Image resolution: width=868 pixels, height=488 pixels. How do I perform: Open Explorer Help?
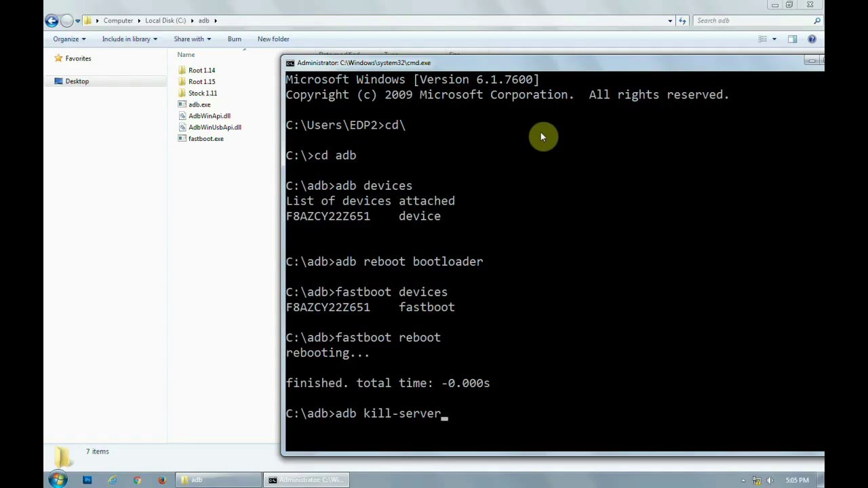(812, 39)
